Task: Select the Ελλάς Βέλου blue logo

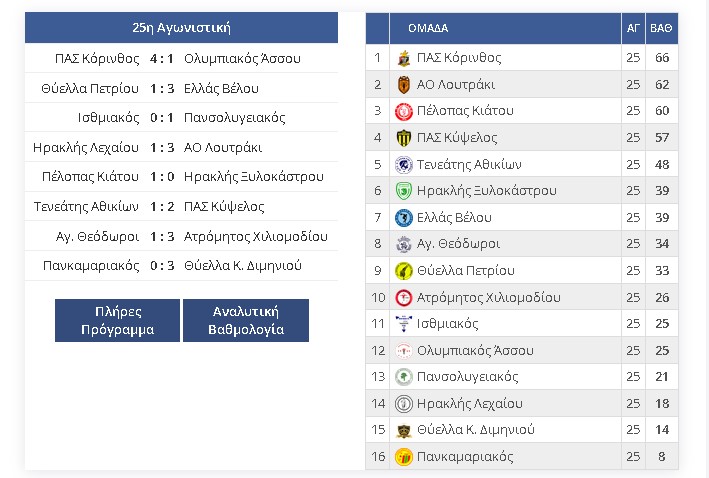Action: pyautogui.click(x=403, y=218)
